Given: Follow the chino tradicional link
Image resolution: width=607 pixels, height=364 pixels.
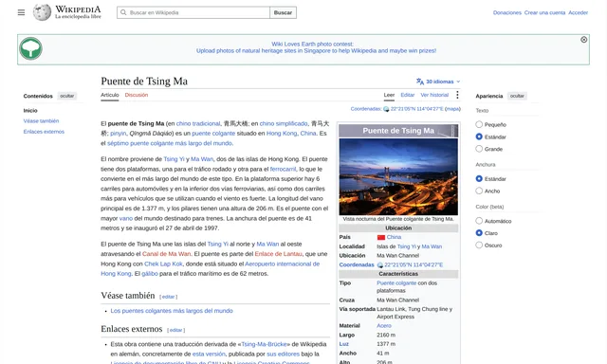Looking at the screenshot, I should pyautogui.click(x=198, y=123).
